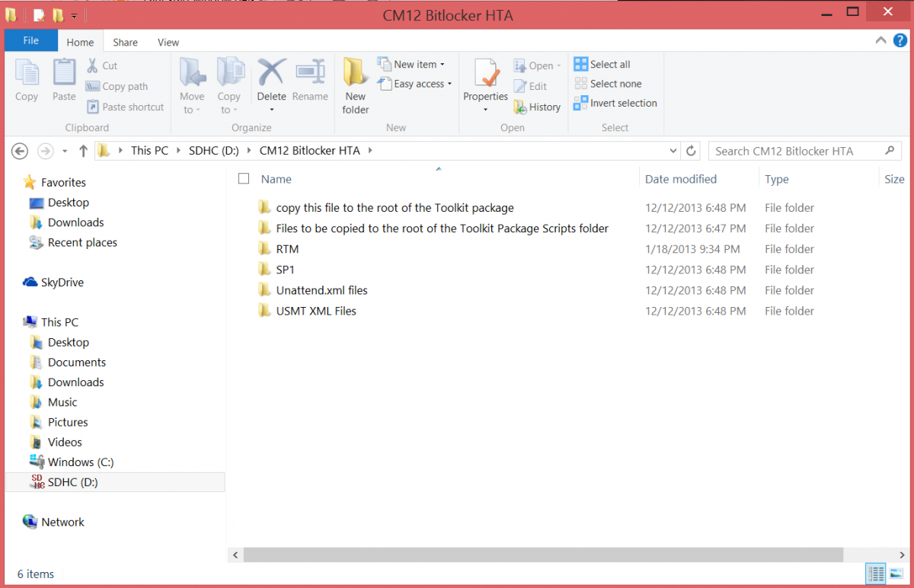Select the copy this file to the root folder
This screenshot has width=914, height=588.
coord(395,208)
